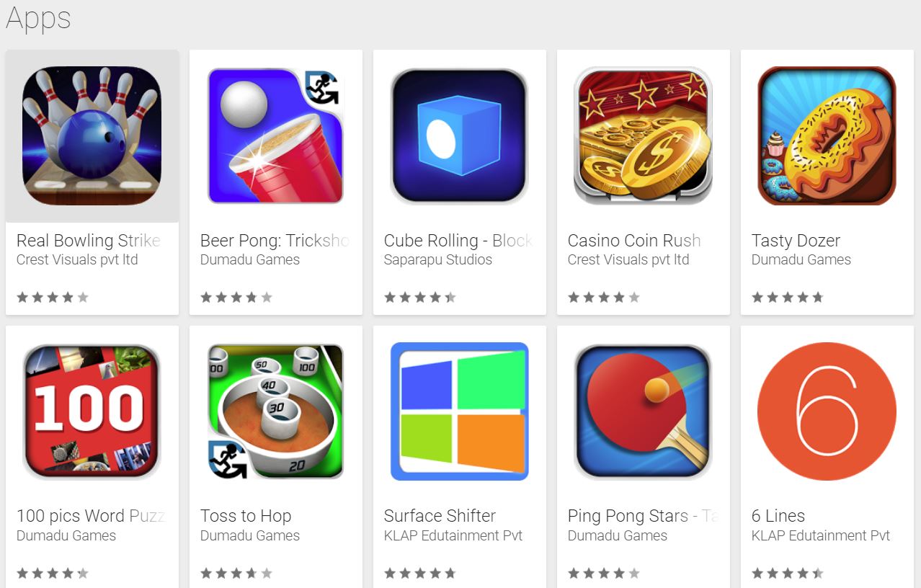Select the Cube Rolling blue cube icon

(x=460, y=136)
